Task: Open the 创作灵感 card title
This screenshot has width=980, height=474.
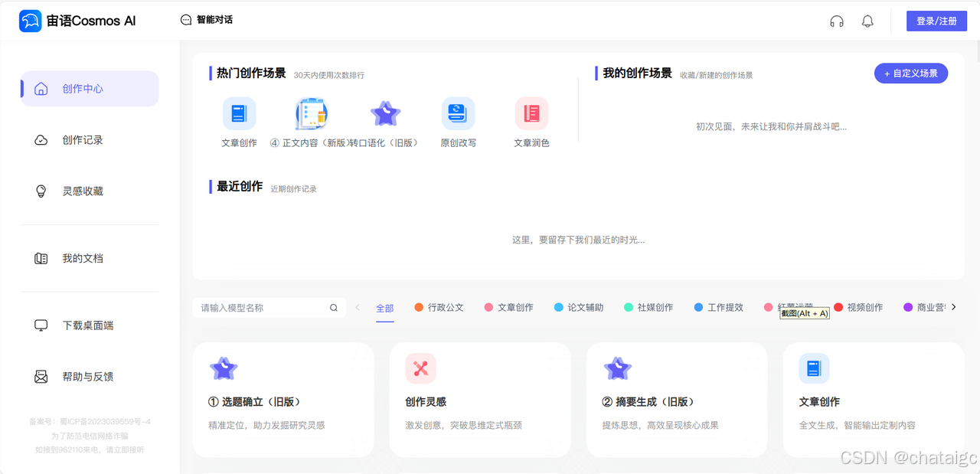Action: coord(426,402)
